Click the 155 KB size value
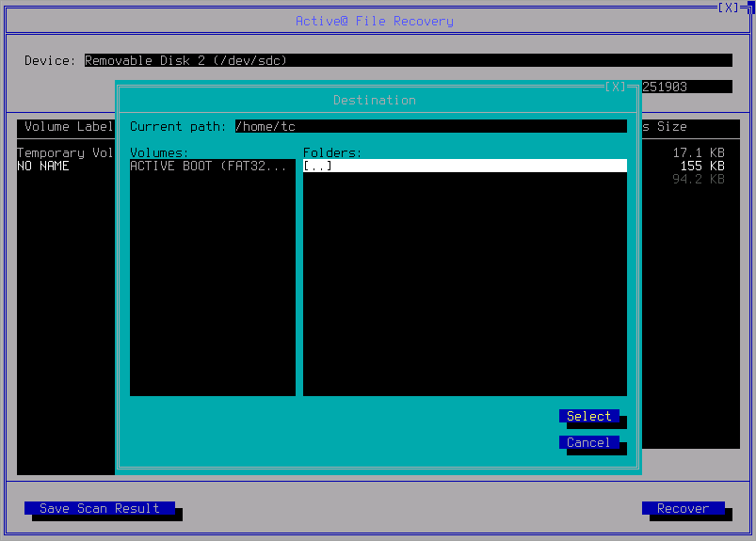Viewport: 756px width, 541px height. (702, 167)
